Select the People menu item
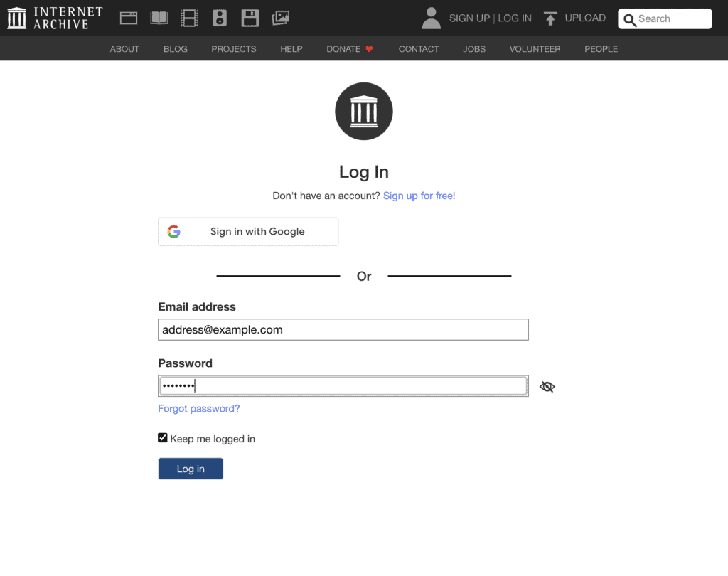The image size is (728, 576). click(x=601, y=49)
